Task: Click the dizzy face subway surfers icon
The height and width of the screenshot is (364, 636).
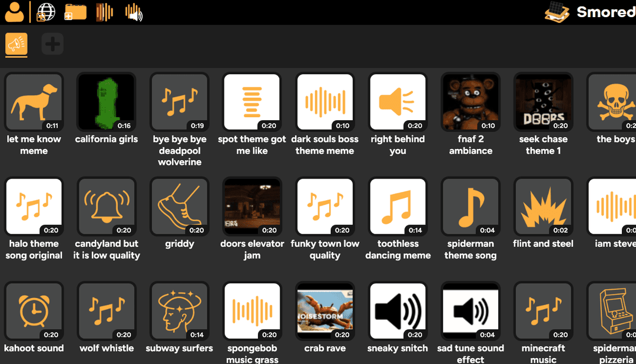Action: 179,311
